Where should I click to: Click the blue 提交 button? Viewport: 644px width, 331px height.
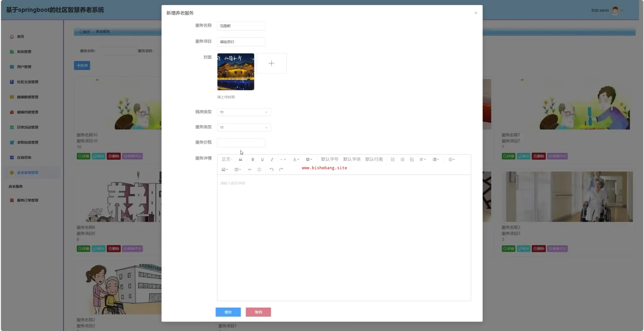pos(228,312)
